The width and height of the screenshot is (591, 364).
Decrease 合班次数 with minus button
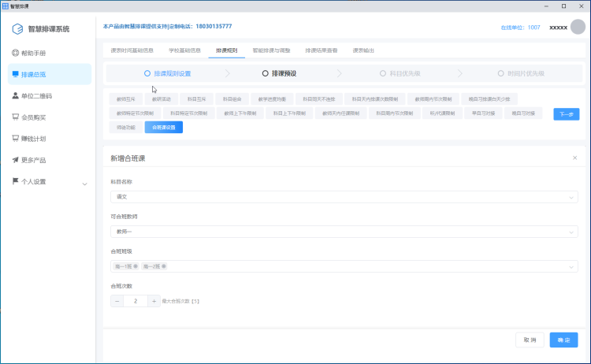[x=117, y=301]
